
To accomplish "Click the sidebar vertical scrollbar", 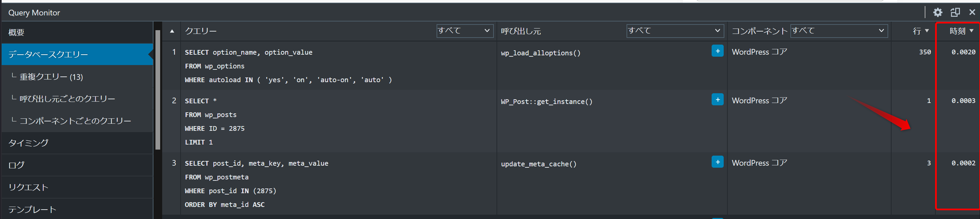I will [157, 90].
